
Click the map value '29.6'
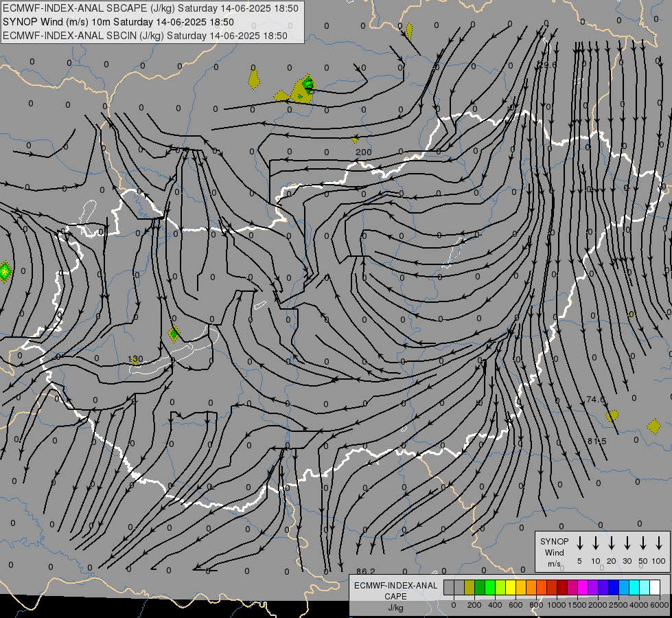pyautogui.click(x=547, y=65)
